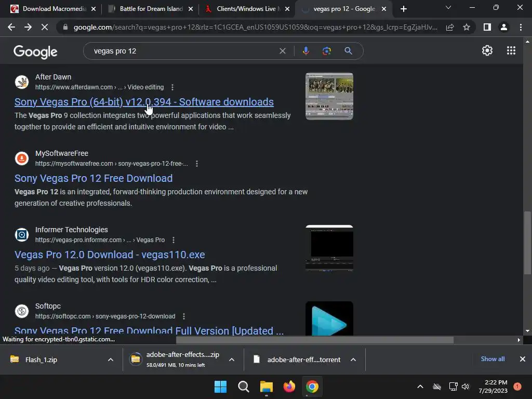Open the Informer Technologies result thumbnail
The height and width of the screenshot is (399, 532).
(x=329, y=248)
